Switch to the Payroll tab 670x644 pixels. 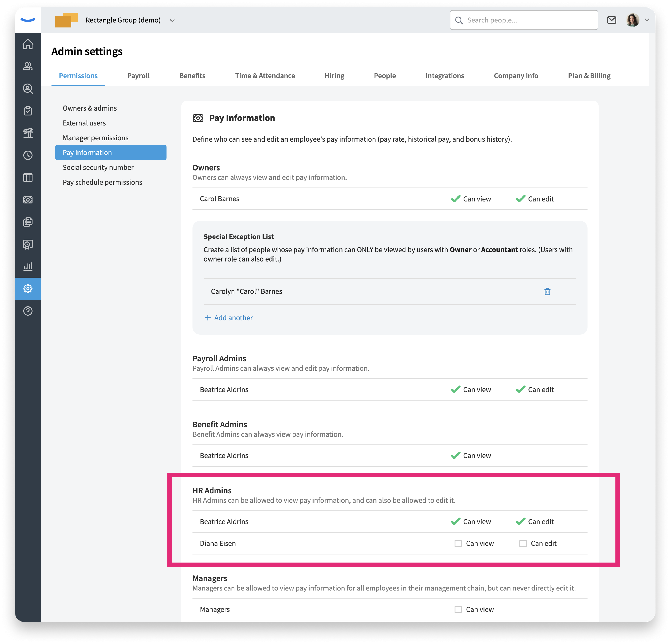(138, 75)
